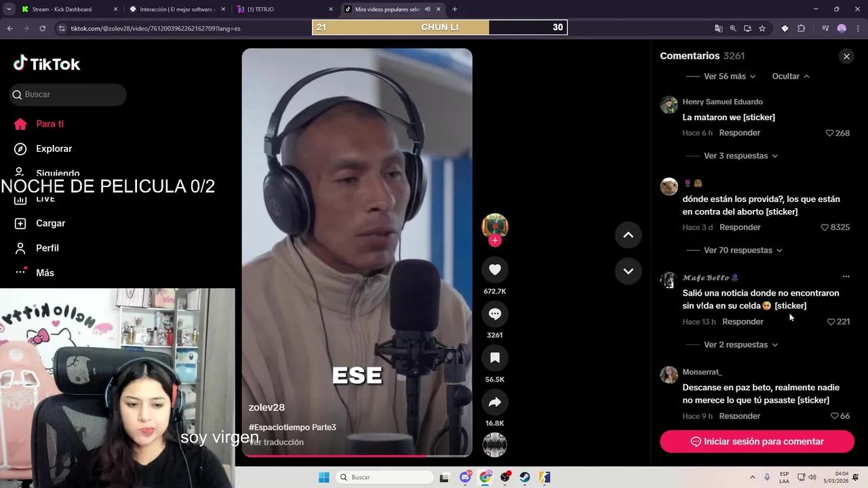The image size is (868, 488).
Task: Open the zolev28 username link
Action: coord(267,407)
